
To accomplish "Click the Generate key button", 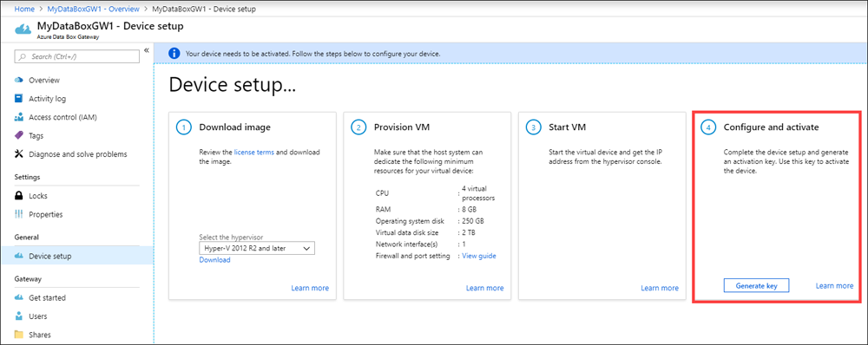I will pyautogui.click(x=756, y=286).
